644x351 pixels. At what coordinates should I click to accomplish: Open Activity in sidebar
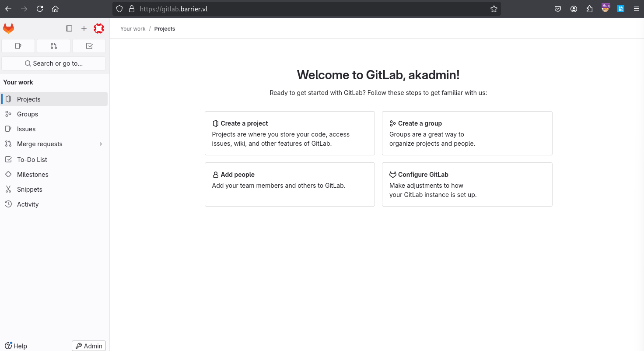coord(55,204)
